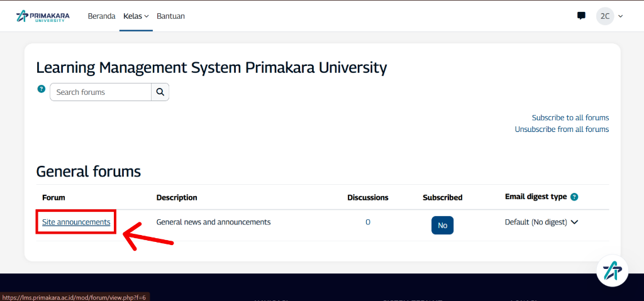Click the Subscribed column header
644x301 pixels.
click(442, 197)
